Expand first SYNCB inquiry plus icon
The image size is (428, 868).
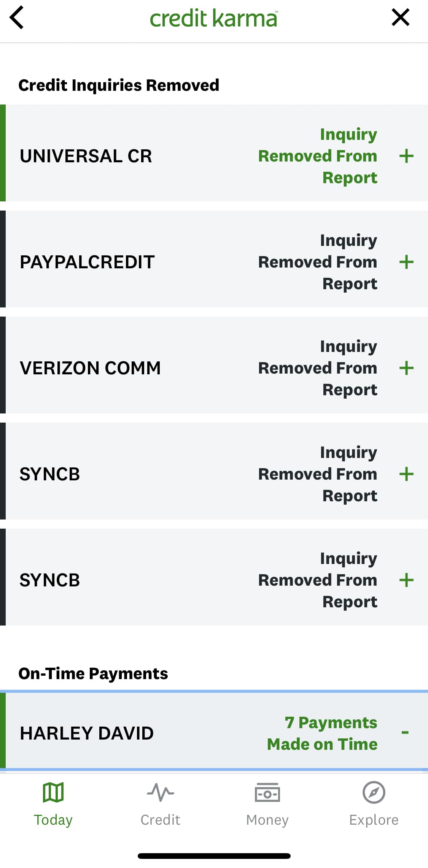tap(406, 474)
